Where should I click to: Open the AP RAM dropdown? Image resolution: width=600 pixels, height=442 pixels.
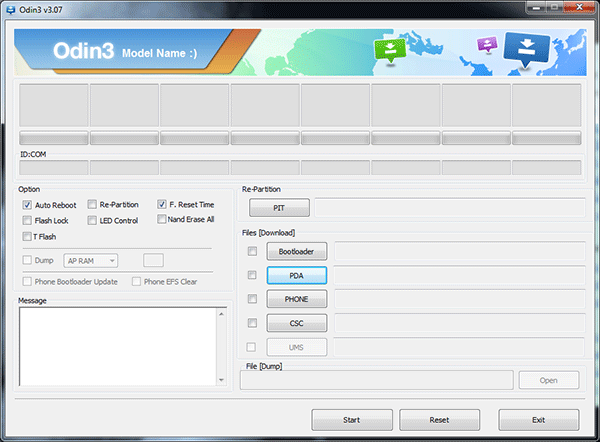91,261
